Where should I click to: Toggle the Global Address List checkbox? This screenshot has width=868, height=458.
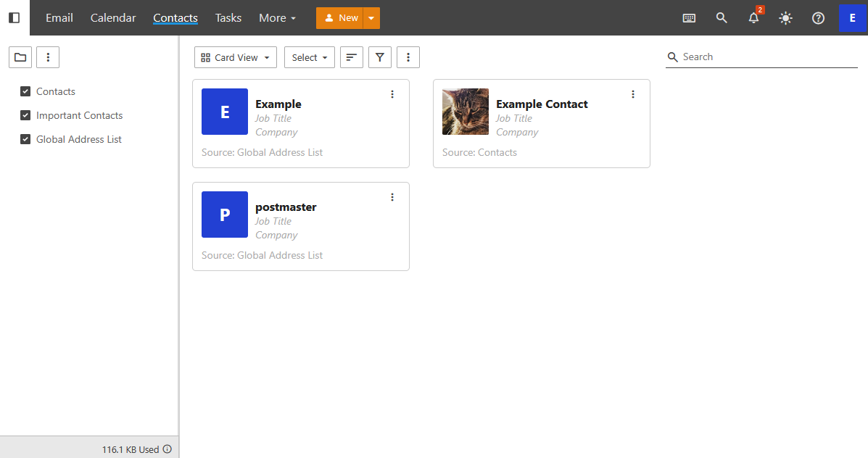point(25,139)
